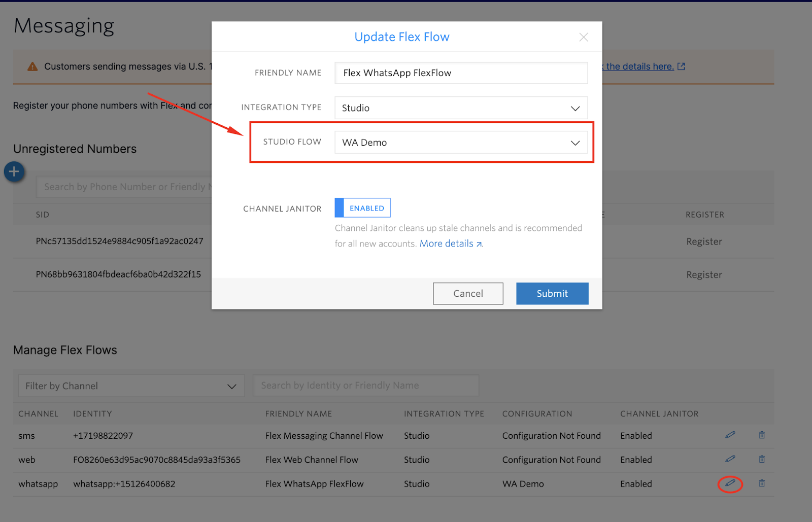Image resolution: width=812 pixels, height=522 pixels.
Task: Submit the flex flow update
Action: [x=552, y=294]
